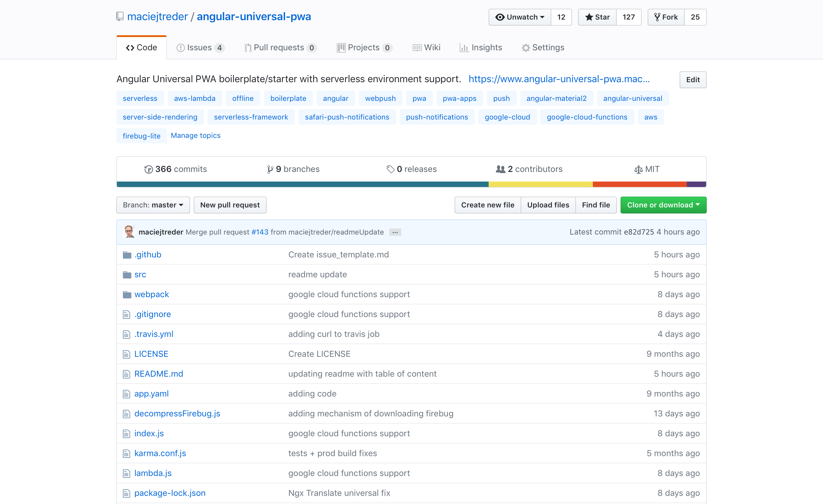Click the commits history clock icon

[148, 170]
